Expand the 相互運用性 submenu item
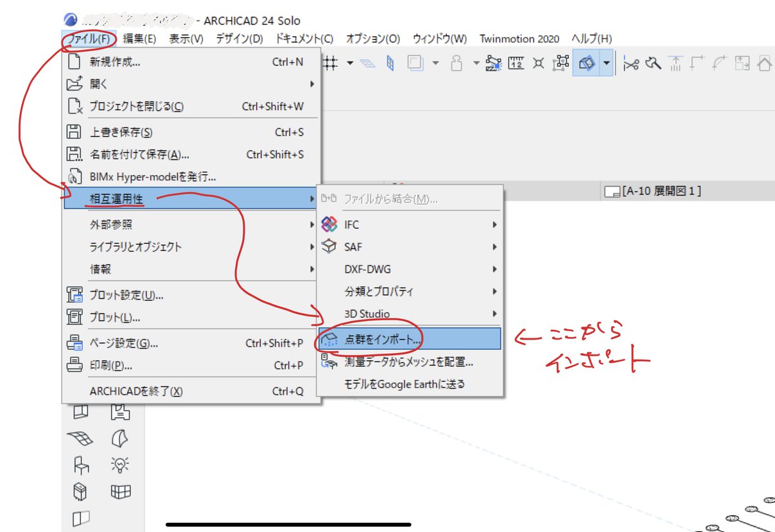Screen dimensions: 775x532 (191, 198)
